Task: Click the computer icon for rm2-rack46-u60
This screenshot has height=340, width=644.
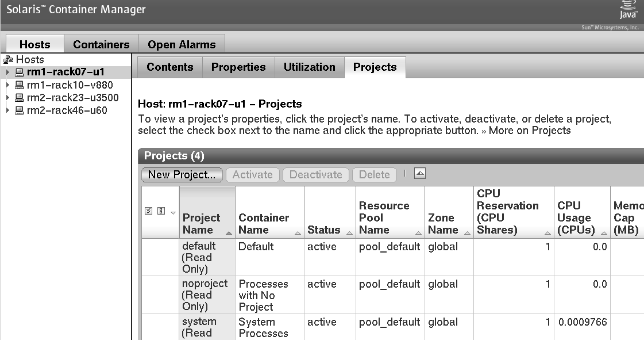Action: 20,110
